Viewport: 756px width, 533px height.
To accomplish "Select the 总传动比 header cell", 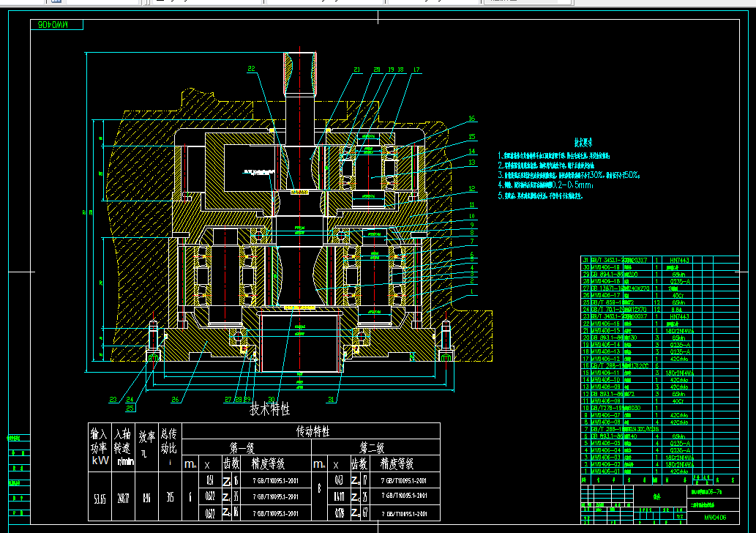I will [169, 447].
